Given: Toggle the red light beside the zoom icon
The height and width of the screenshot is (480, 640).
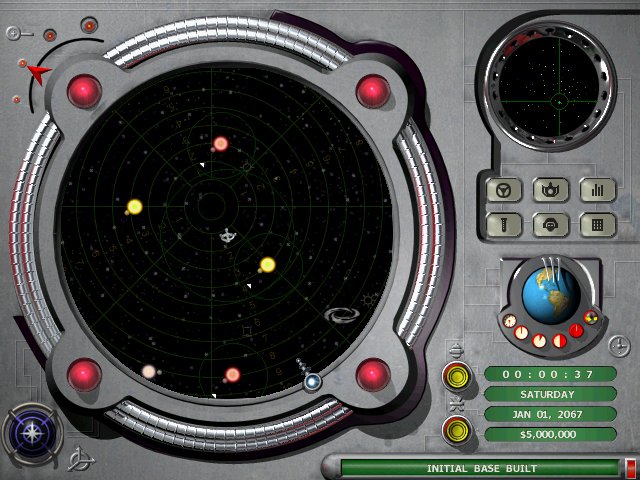Looking at the screenshot, I should click(50, 36).
